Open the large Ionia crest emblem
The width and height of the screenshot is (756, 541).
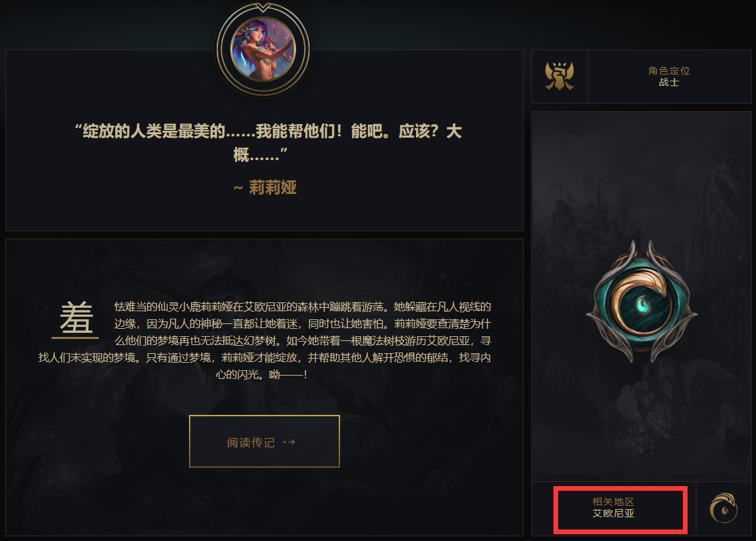coord(642,302)
